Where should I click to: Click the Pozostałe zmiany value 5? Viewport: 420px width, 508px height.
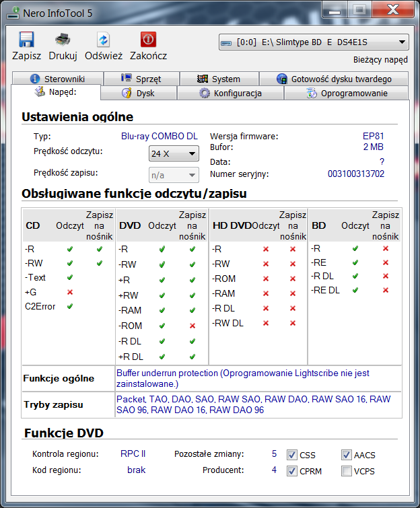pyautogui.click(x=274, y=453)
